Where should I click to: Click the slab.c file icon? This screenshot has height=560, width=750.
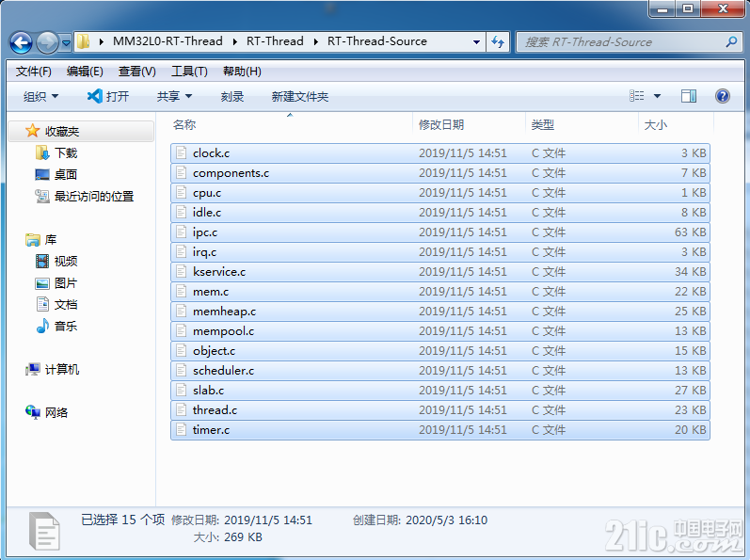click(x=181, y=391)
